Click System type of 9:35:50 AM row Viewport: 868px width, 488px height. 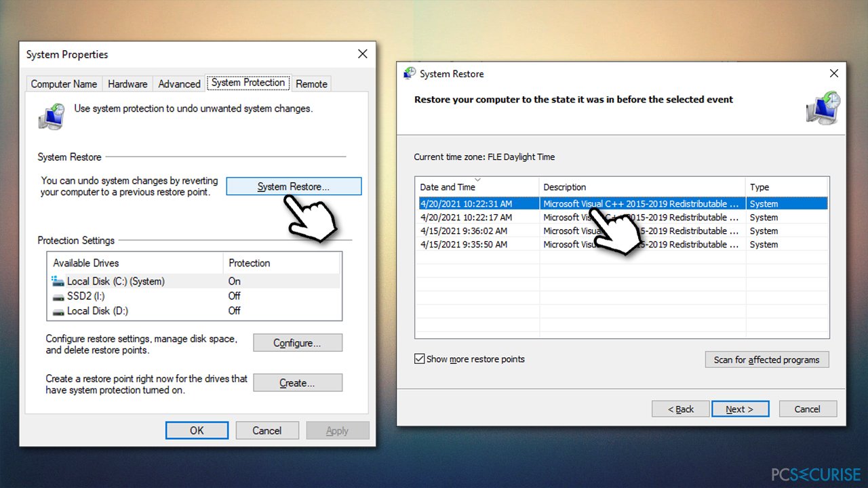764,245
